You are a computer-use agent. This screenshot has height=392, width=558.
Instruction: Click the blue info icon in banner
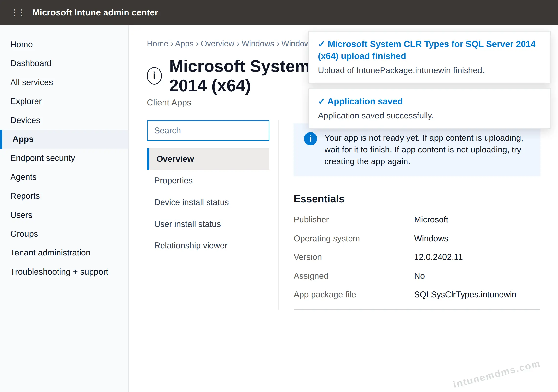(x=310, y=138)
